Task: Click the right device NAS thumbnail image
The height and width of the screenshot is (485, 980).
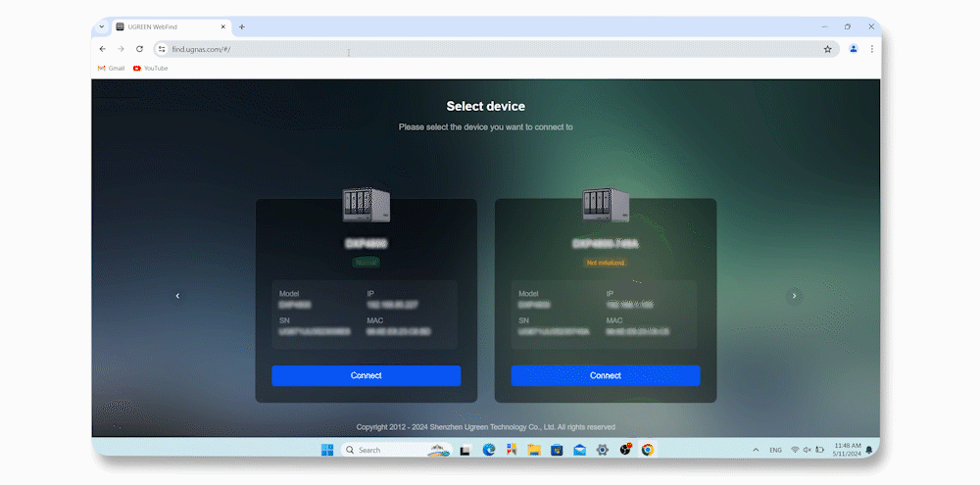Action: click(x=605, y=205)
